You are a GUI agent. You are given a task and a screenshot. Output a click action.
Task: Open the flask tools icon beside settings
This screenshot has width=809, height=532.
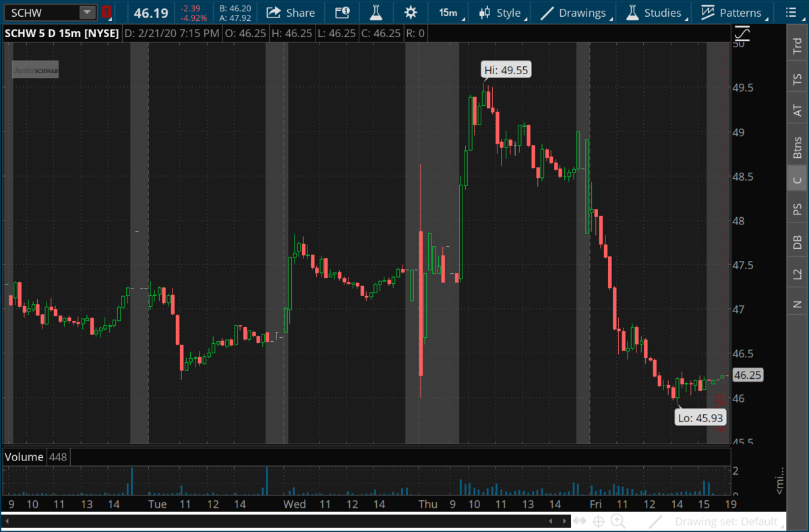pos(376,12)
